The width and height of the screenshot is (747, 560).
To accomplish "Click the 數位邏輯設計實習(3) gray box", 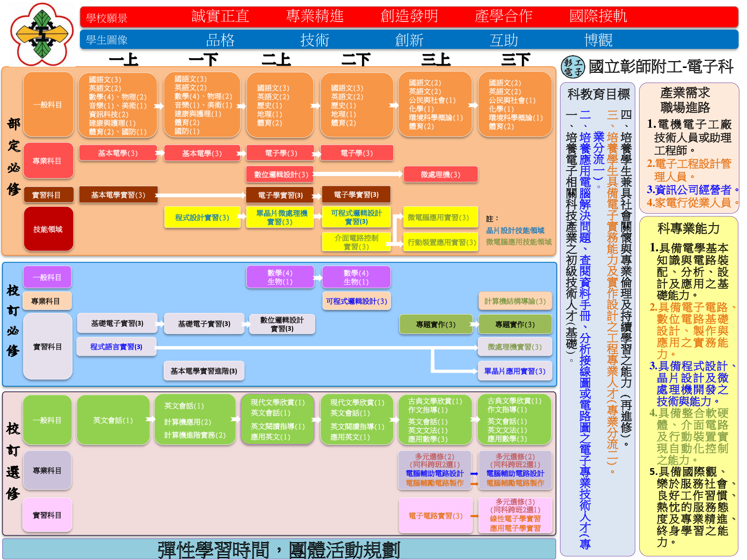I will pos(282,324).
